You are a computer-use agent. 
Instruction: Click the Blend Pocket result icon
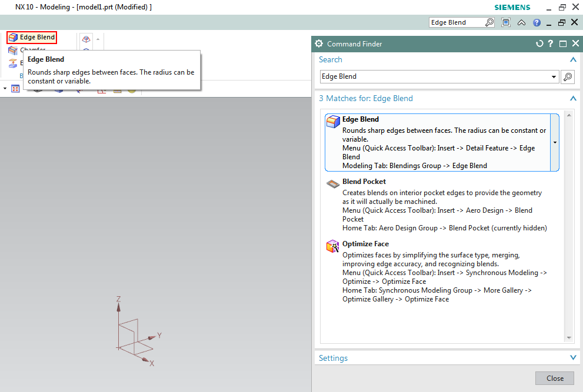[333, 183]
